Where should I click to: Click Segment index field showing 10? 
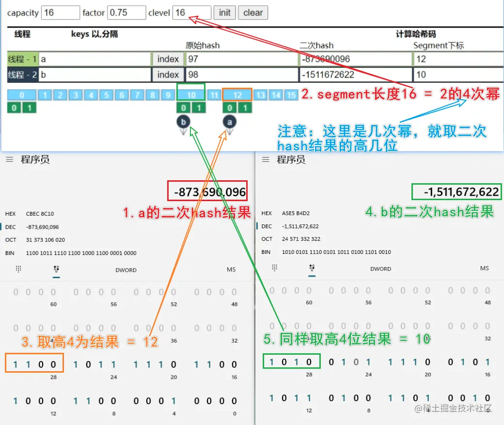coord(458,75)
